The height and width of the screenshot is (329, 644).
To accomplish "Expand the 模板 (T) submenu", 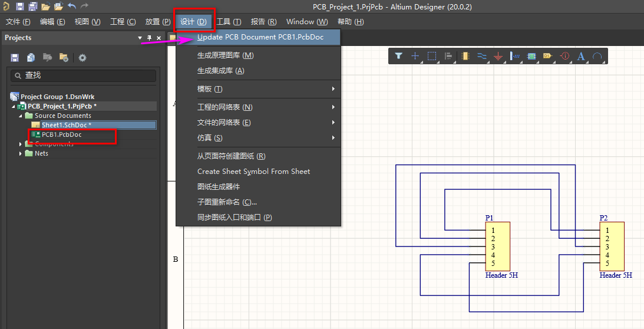I will [258, 89].
